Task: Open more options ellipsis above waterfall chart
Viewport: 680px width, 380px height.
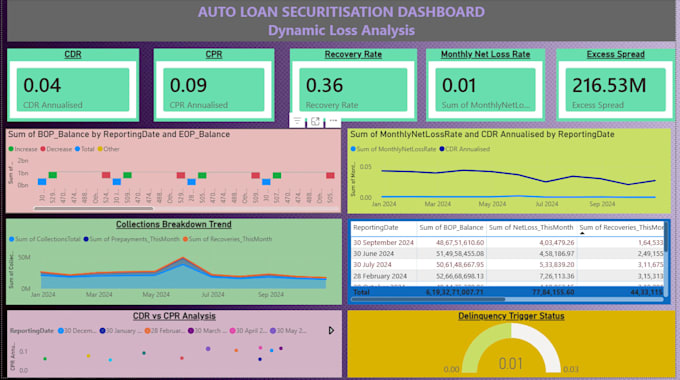Action: point(333,121)
